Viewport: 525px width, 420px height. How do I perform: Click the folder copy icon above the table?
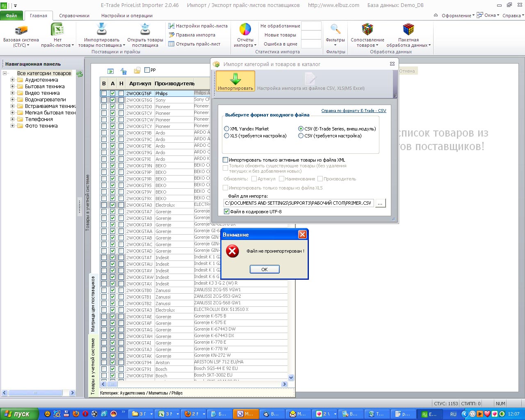pos(137,71)
